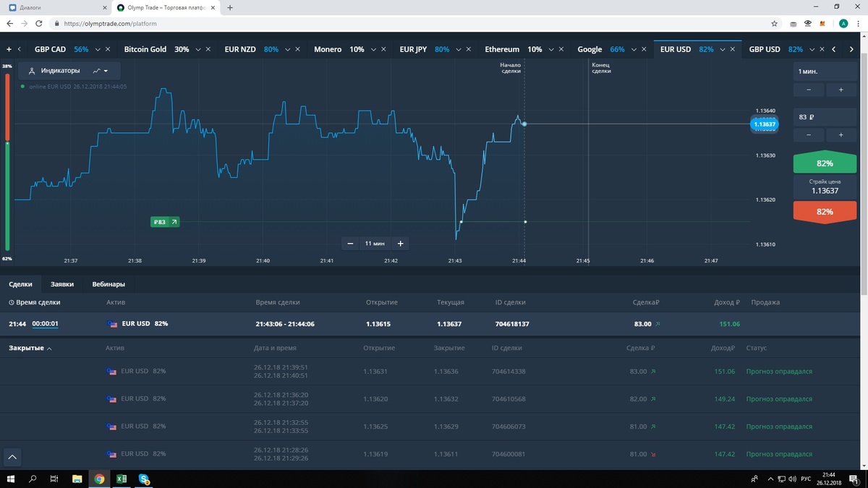Close the GBP CAD asset tab
The width and height of the screenshot is (868, 488).
coord(108,49)
